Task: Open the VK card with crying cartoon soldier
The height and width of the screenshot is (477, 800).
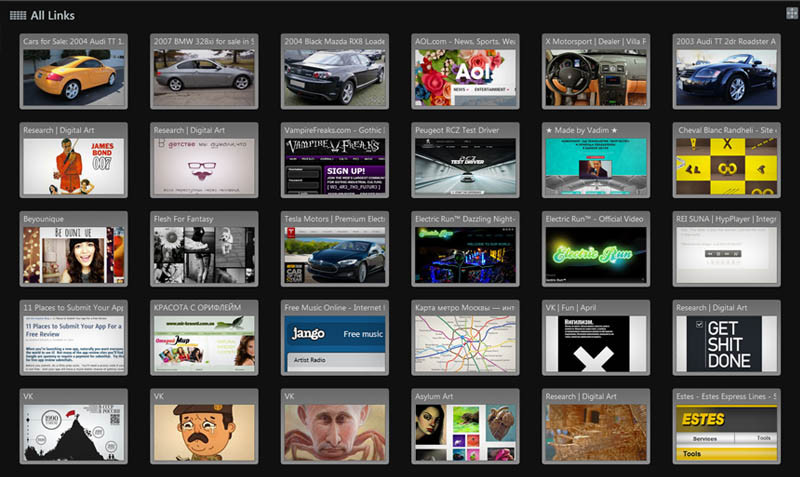Action: point(204,426)
